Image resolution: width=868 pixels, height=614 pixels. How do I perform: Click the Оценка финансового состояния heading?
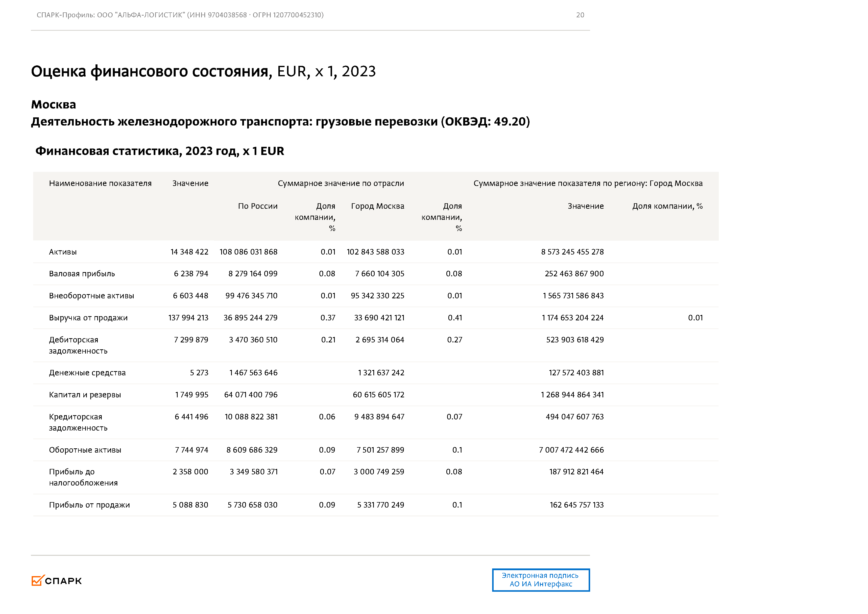152,72
